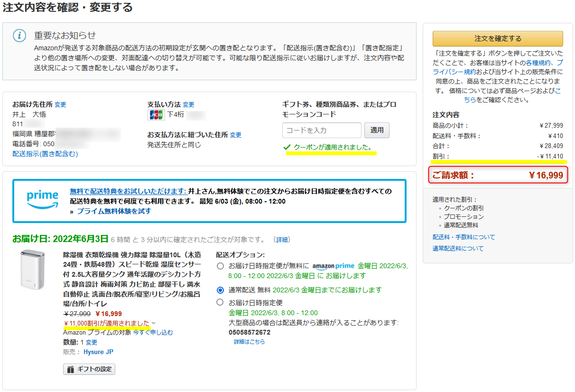Open seller Hysure JP link
Viewport: 575px width, 392px height.
(x=98, y=352)
